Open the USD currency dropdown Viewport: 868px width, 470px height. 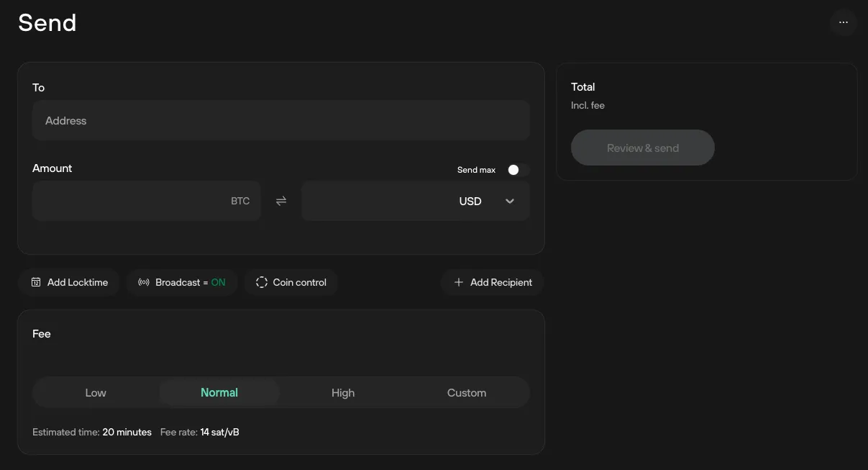click(509, 202)
